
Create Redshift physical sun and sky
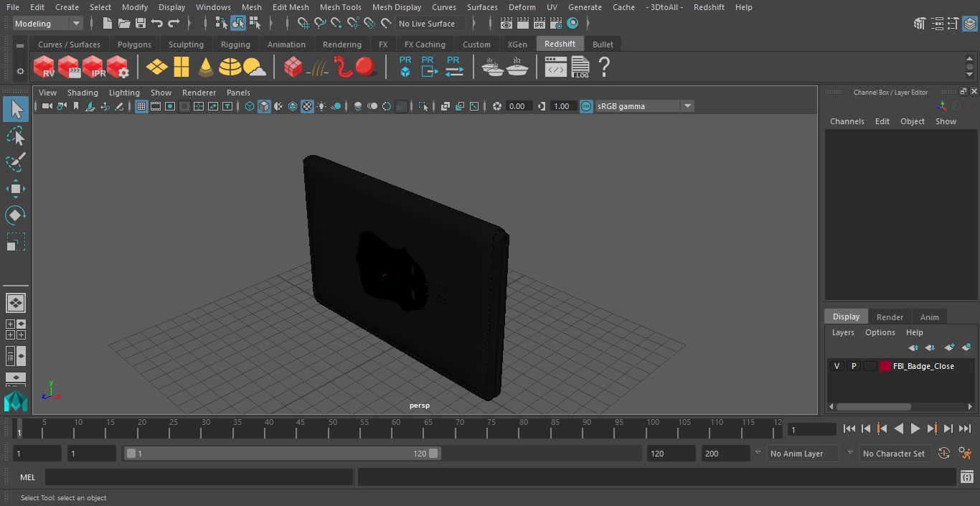254,67
